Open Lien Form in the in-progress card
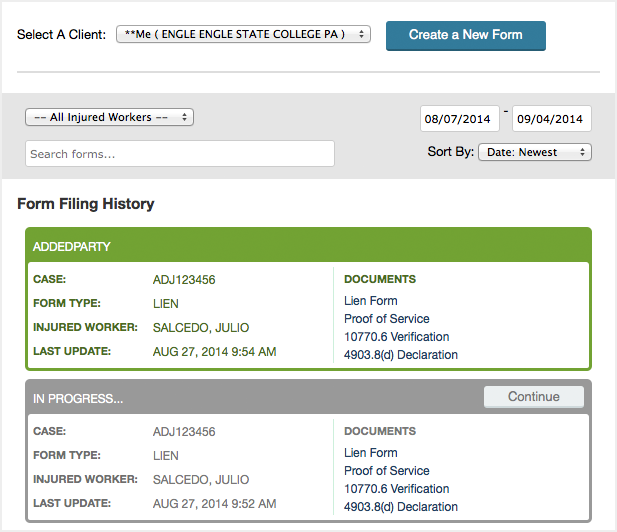 [371, 453]
